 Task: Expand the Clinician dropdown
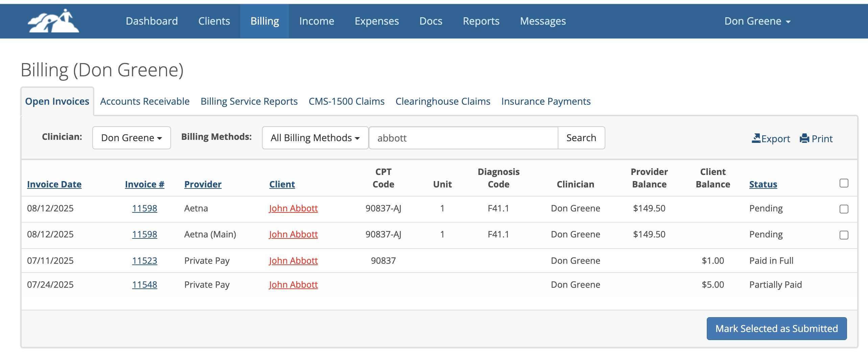point(131,138)
